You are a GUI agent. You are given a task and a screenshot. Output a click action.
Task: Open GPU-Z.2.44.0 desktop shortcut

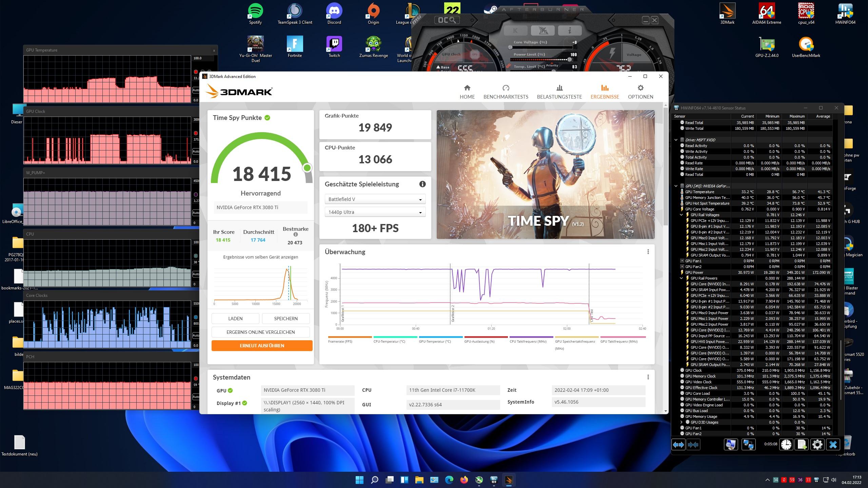tap(767, 47)
